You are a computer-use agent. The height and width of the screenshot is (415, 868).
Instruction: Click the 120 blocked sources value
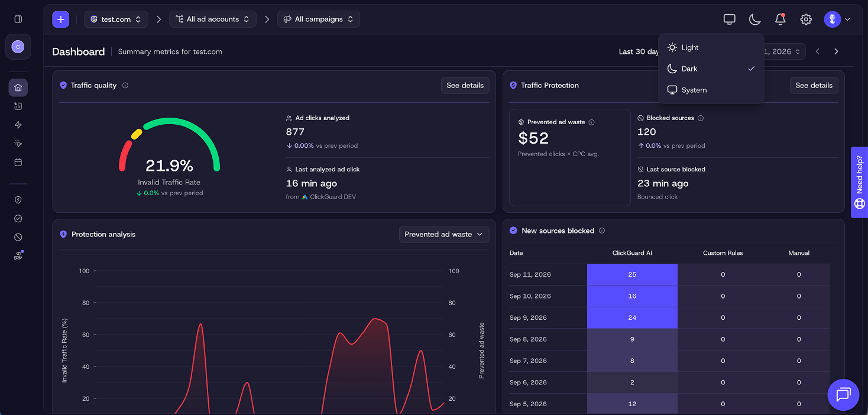click(647, 132)
